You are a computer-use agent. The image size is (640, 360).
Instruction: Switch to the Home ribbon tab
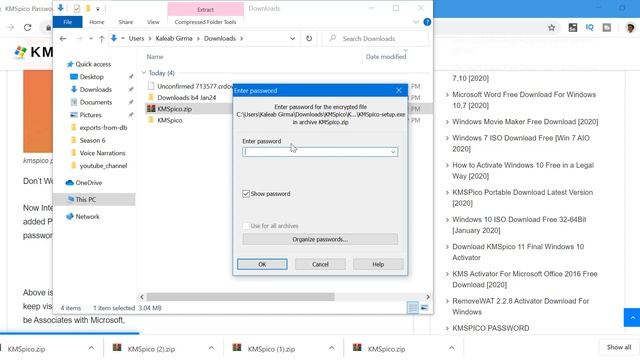tap(97, 22)
